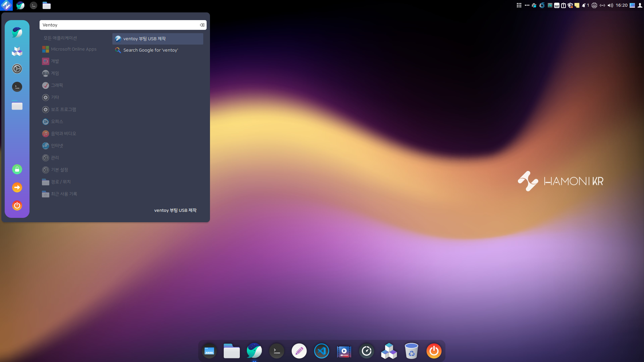Image resolution: width=644 pixels, height=362 pixels.
Task: Click the lock screen icon in sidebar
Action: click(x=17, y=169)
